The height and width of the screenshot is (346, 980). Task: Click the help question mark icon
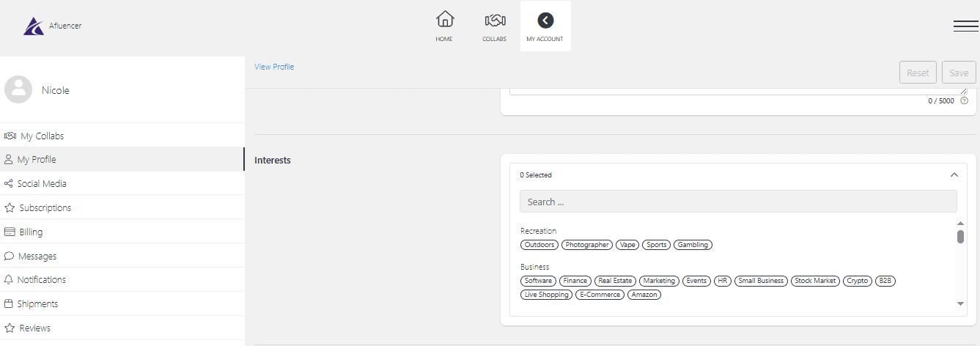pyautogui.click(x=964, y=100)
